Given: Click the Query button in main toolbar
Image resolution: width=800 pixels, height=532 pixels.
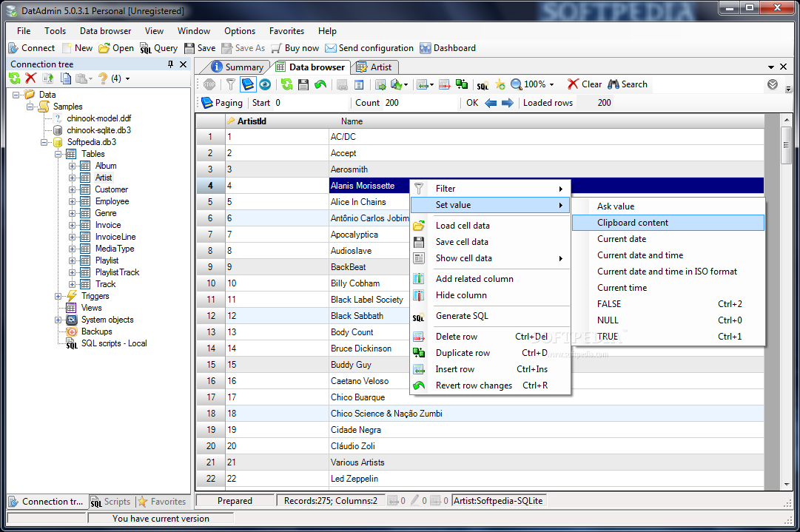Looking at the screenshot, I should pyautogui.click(x=158, y=48).
